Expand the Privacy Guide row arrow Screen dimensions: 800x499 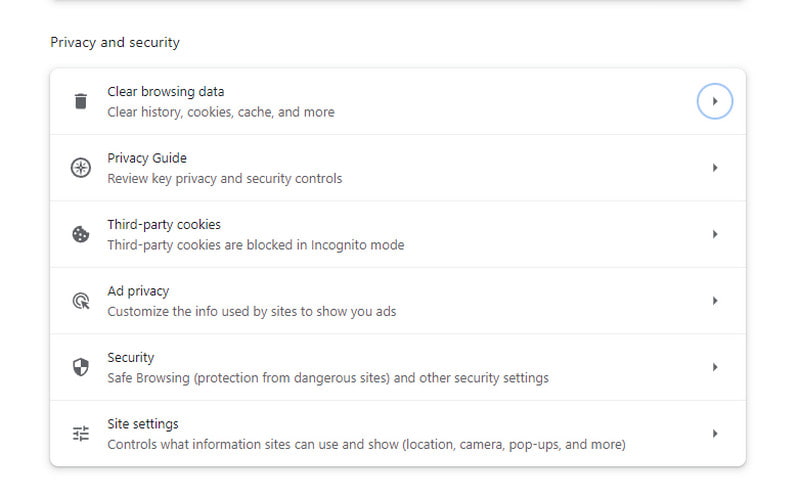point(715,168)
